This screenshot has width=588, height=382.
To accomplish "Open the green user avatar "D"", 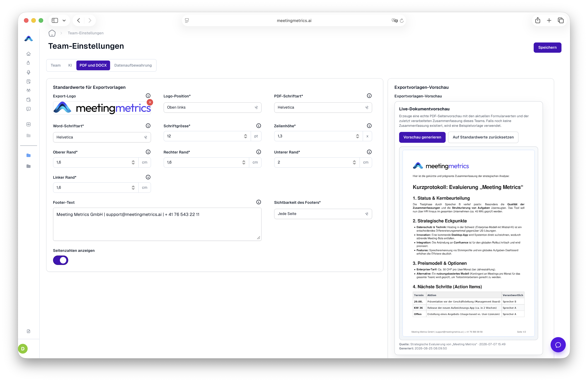I will 23,349.
